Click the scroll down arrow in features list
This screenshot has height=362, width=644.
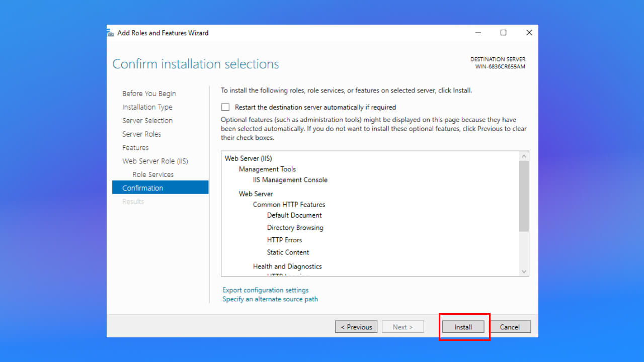[x=524, y=271]
